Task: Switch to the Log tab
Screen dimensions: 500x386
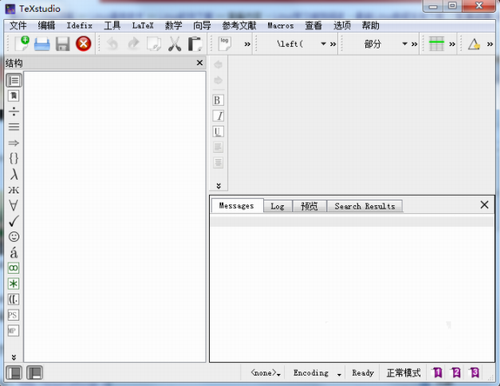Action: click(277, 206)
